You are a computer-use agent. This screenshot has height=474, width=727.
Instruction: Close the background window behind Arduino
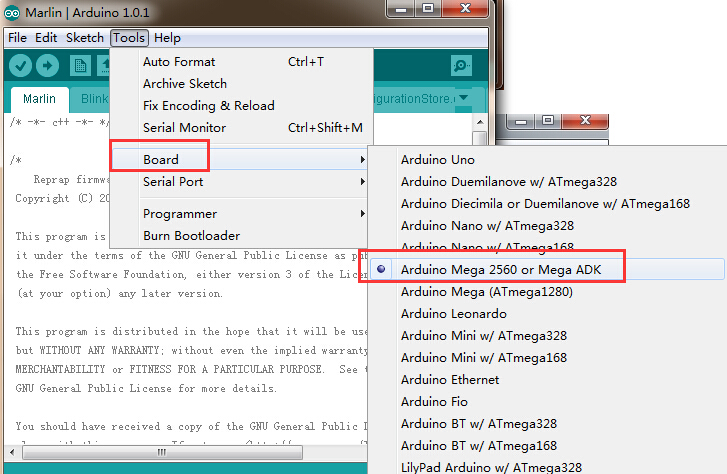pyautogui.click(x=585, y=121)
